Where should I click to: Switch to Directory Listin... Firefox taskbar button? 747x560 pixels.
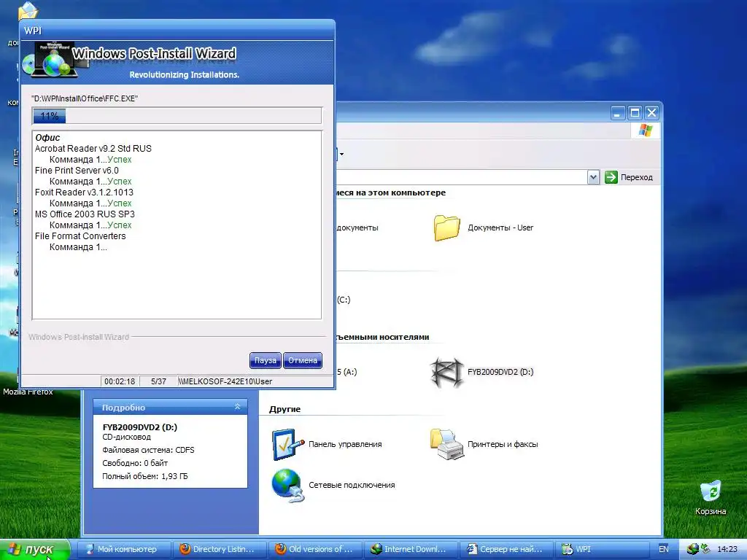click(220, 549)
